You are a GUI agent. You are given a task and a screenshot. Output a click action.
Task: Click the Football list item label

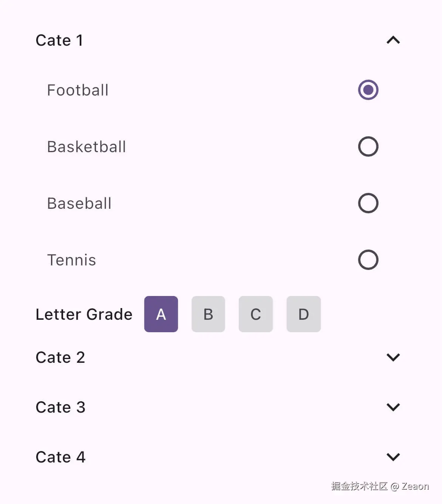(78, 90)
